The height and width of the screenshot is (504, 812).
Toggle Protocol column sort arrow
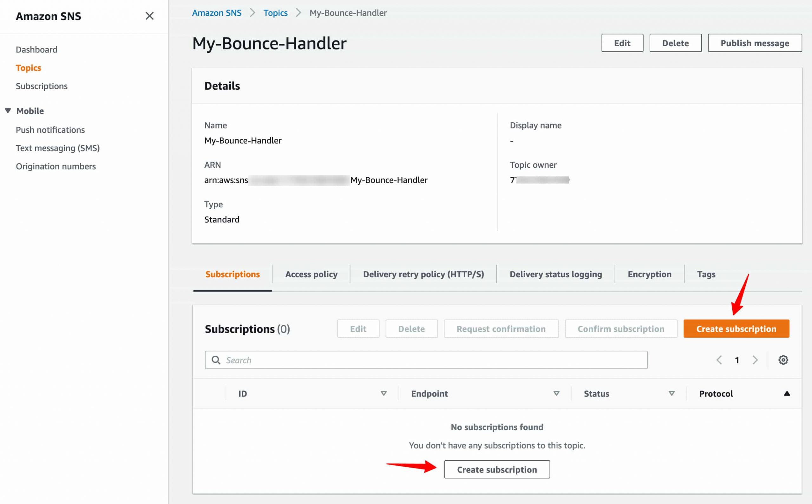click(x=787, y=394)
